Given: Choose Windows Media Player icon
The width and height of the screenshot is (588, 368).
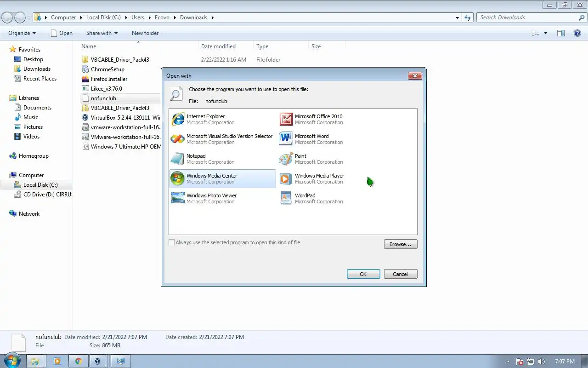Looking at the screenshot, I should point(286,178).
